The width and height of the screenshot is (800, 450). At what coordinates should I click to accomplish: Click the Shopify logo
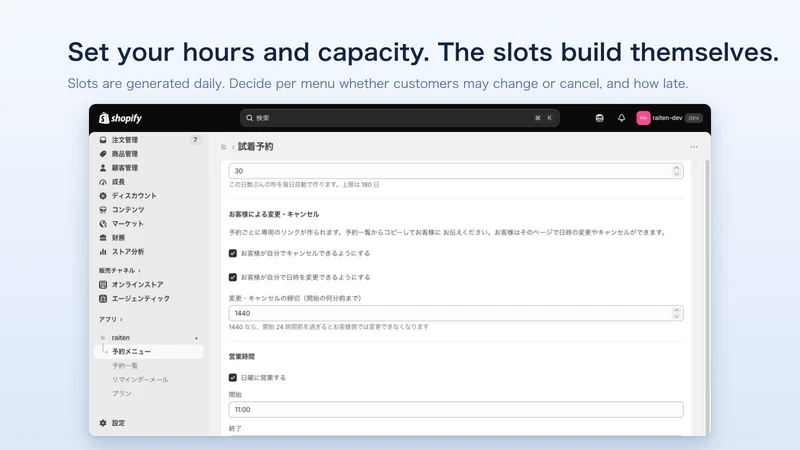coord(120,118)
